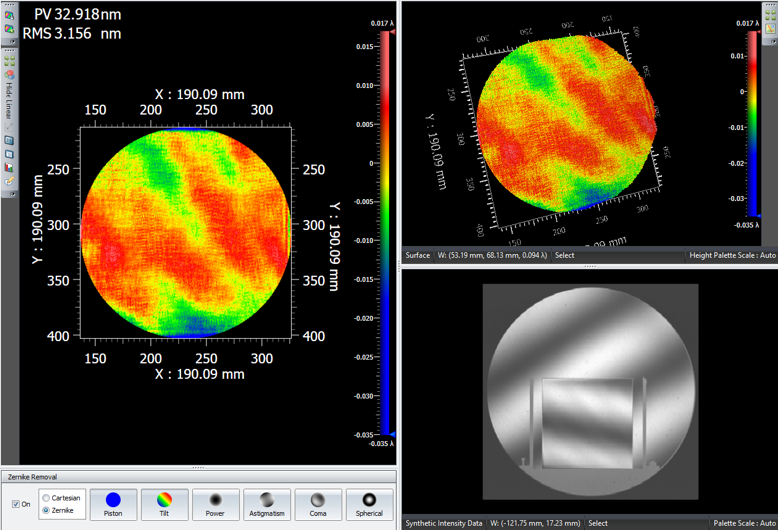Click the Palette Scale Auto label
The image size is (778, 530).
click(743, 523)
